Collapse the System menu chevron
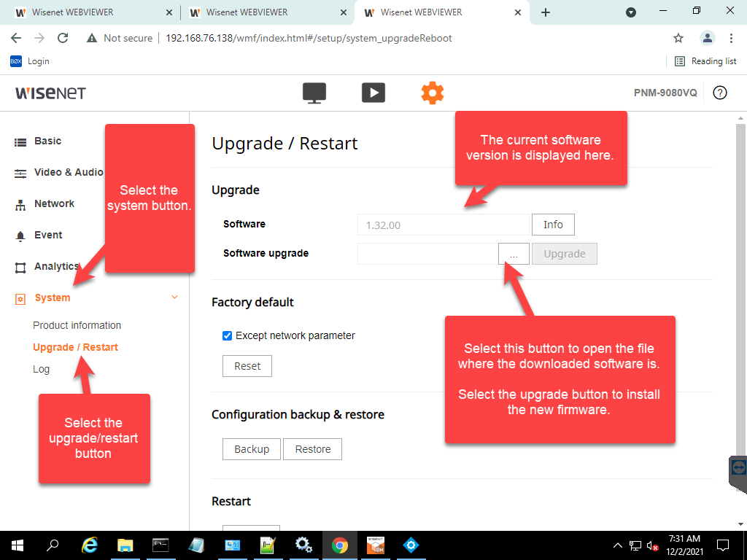Image resolution: width=747 pixels, height=560 pixels. [174, 297]
